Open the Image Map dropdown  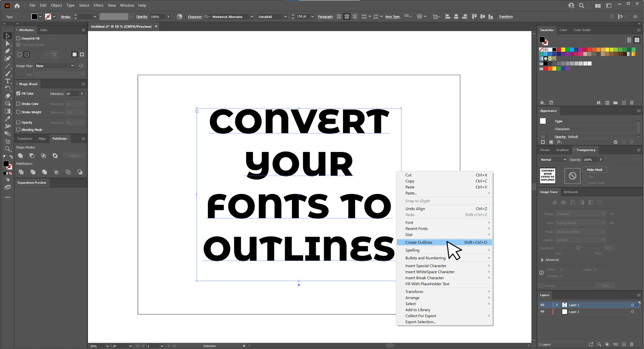point(55,66)
